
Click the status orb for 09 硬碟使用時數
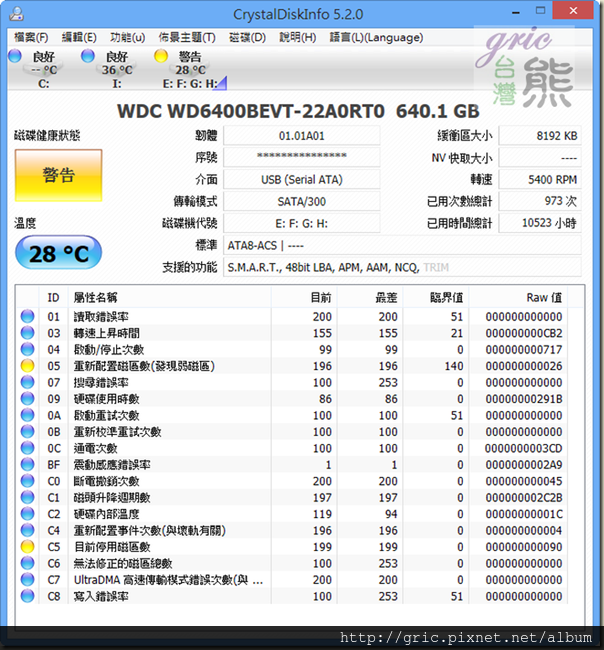tap(27, 398)
